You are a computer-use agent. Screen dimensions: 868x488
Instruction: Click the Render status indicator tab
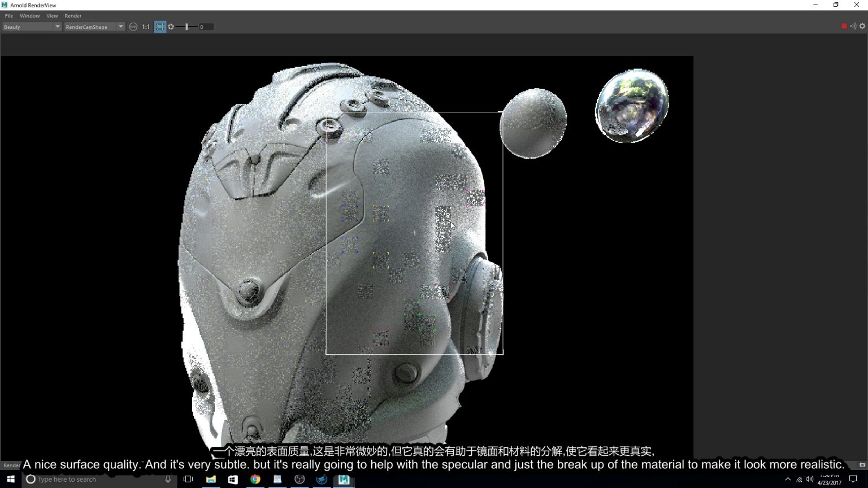[x=11, y=465]
